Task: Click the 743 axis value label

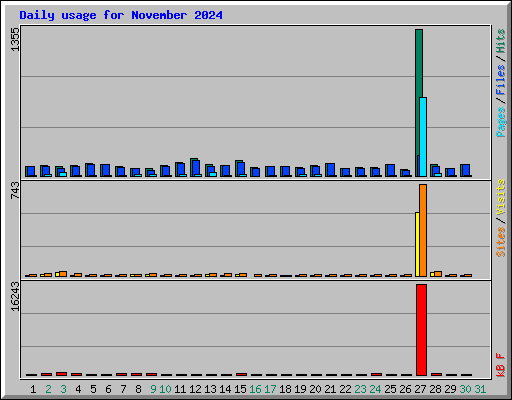Action: pyautogui.click(x=15, y=190)
